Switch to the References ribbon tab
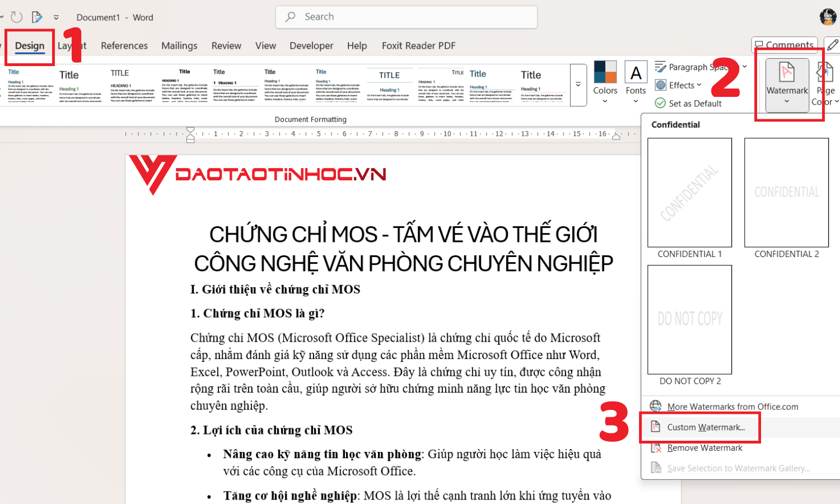The width and height of the screenshot is (840, 504). tap(124, 45)
